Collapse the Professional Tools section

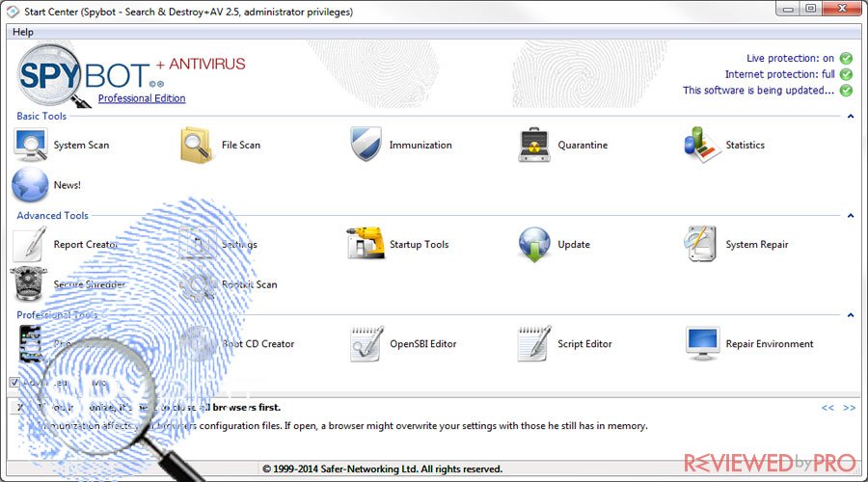[851, 315]
